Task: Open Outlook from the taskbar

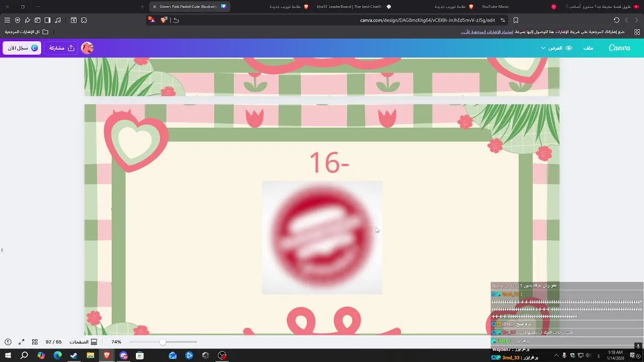Action: (173, 355)
